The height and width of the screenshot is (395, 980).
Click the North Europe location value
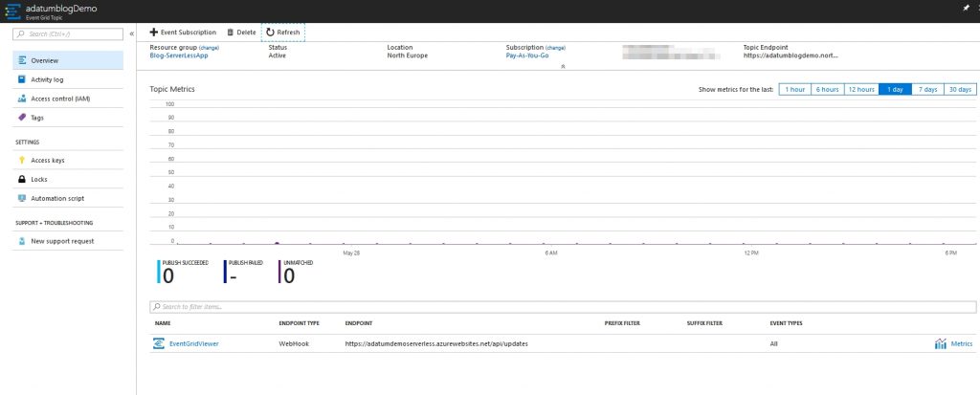(408, 55)
